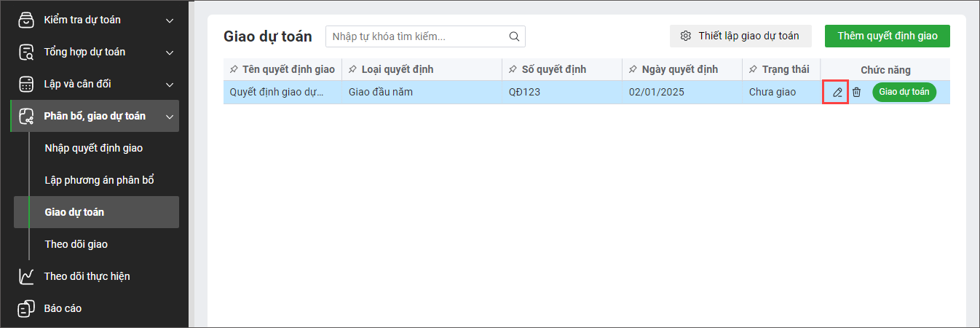Click the Theo dõi thực hiện chart icon
Screen dimensions: 980x328
click(26, 276)
